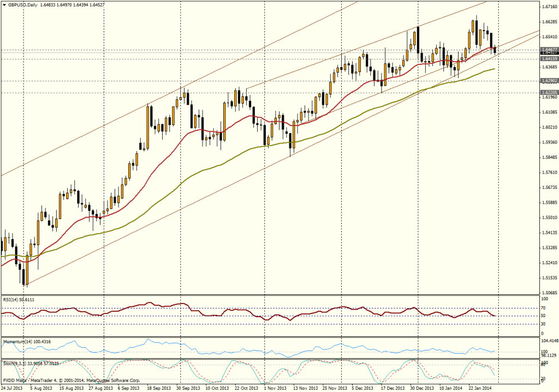
Task: Click the 24 Jul 2013 date label
Action: (12, 388)
